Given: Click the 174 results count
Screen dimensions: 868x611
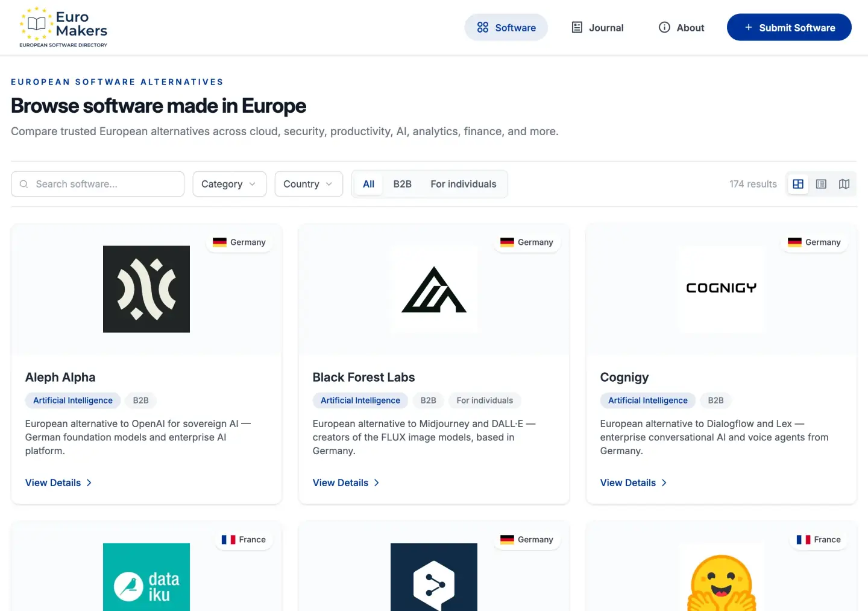Looking at the screenshot, I should coord(753,184).
